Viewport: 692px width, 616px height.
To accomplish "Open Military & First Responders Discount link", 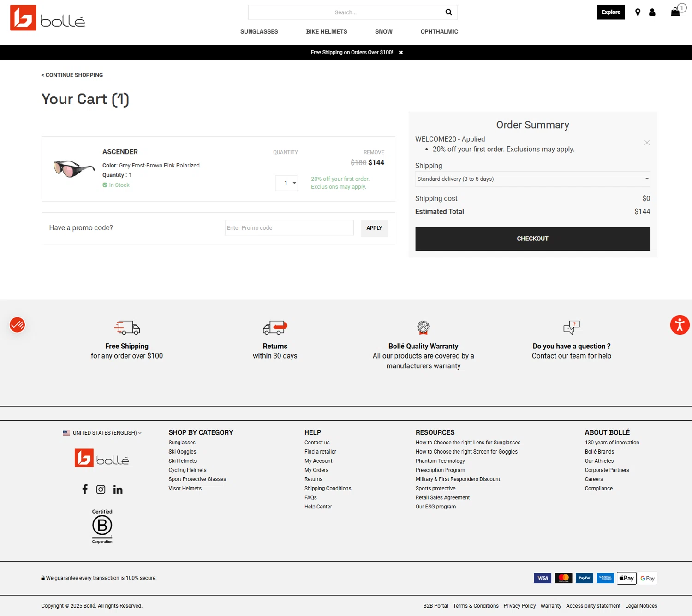I will point(458,479).
